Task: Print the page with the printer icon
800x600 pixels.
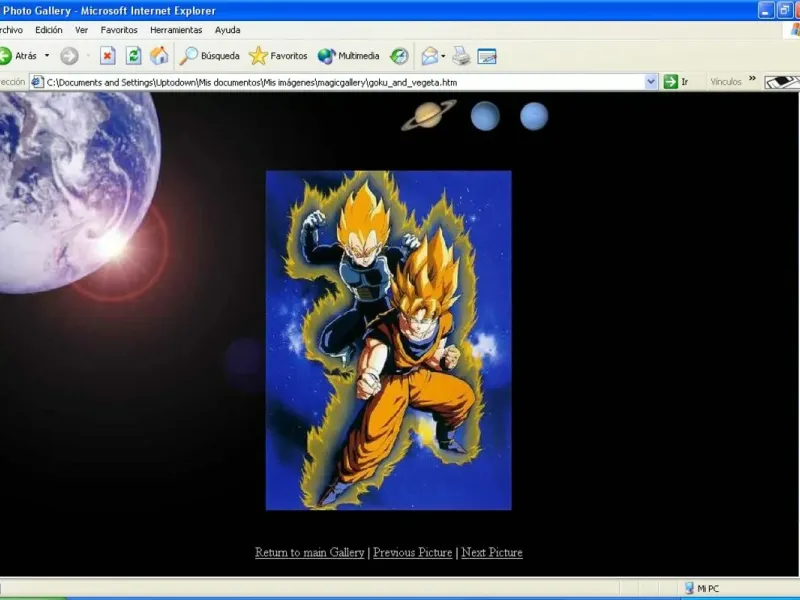Action: (x=461, y=56)
